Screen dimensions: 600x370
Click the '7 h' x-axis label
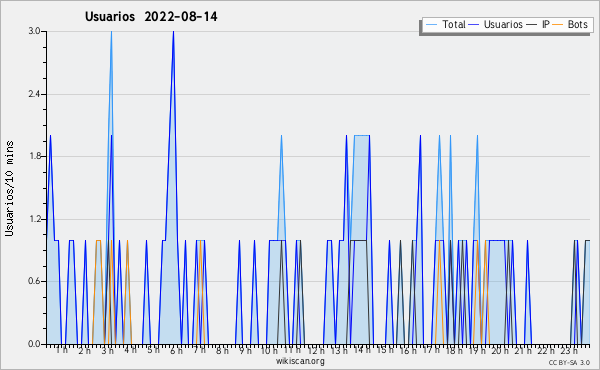pos(199,350)
